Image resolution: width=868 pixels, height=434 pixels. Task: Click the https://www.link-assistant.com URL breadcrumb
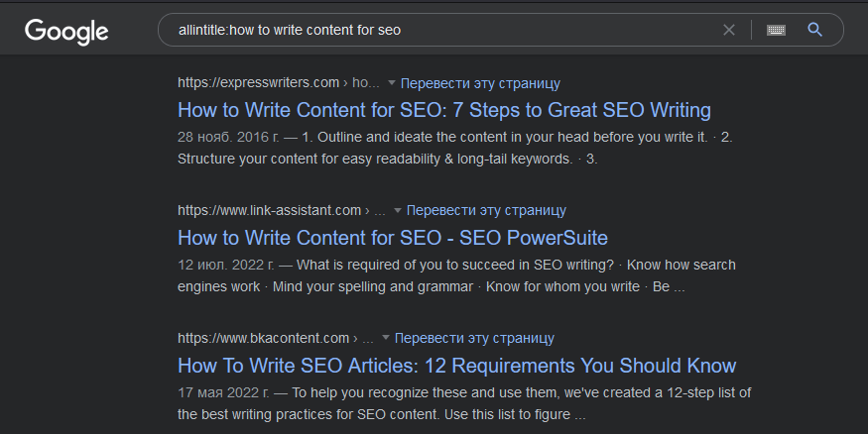coord(281,211)
